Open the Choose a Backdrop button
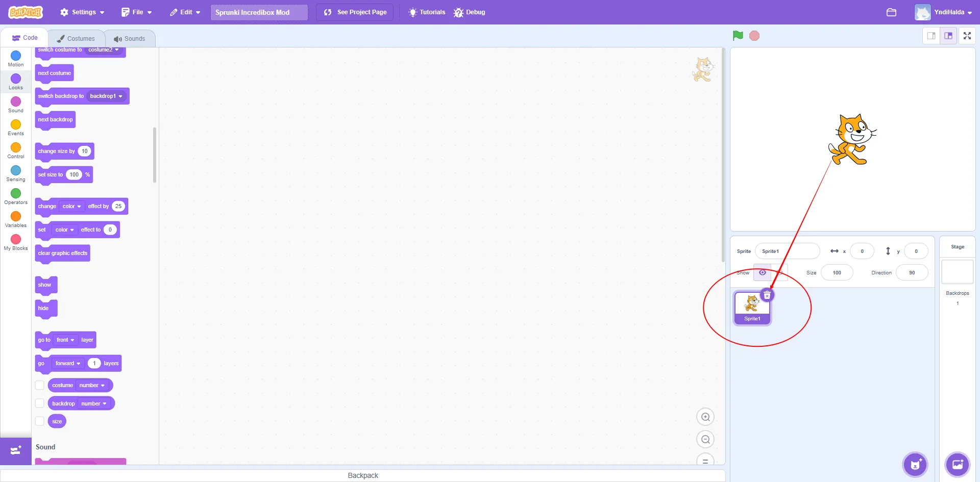The height and width of the screenshot is (482, 980). [x=958, y=465]
